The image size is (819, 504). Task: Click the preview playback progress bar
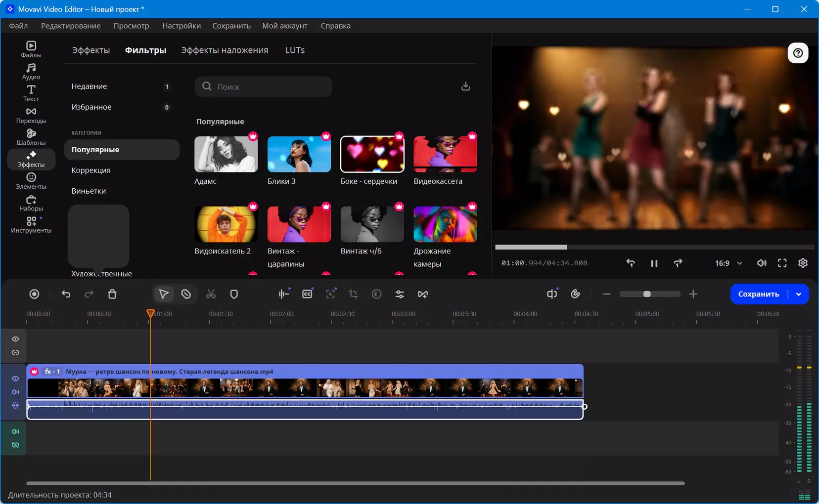pyautogui.click(x=654, y=247)
